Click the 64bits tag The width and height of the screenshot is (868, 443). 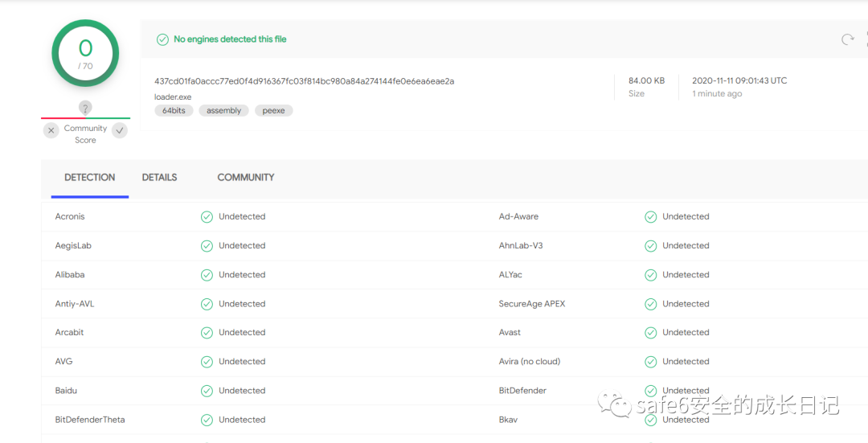(174, 111)
